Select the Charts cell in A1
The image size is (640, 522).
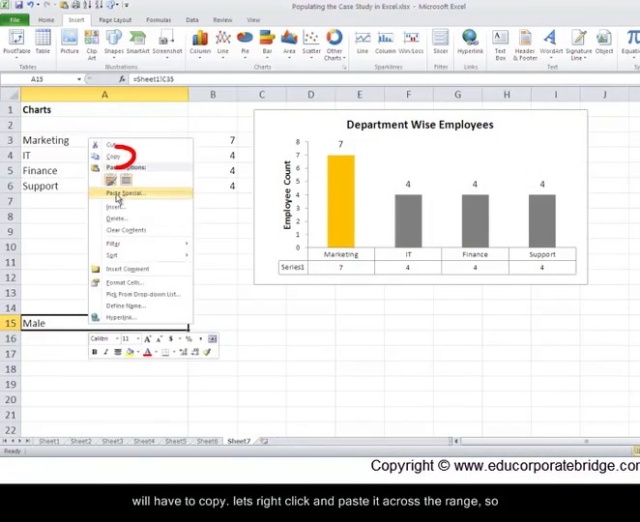pos(104,109)
